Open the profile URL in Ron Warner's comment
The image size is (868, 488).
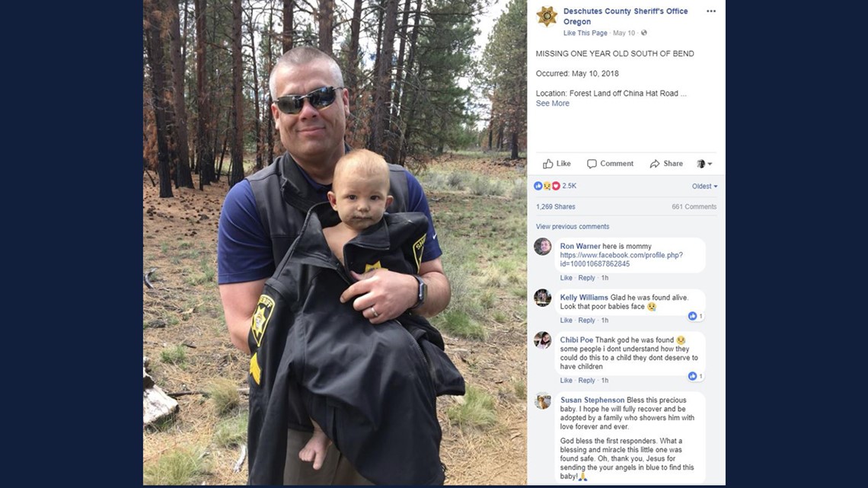coord(621,260)
